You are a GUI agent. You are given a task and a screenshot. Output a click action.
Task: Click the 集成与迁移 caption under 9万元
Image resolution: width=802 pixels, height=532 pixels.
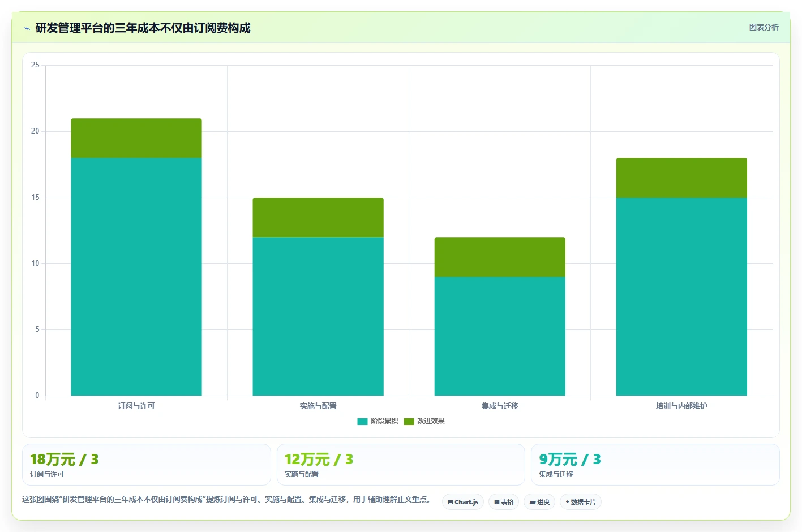tap(556, 474)
